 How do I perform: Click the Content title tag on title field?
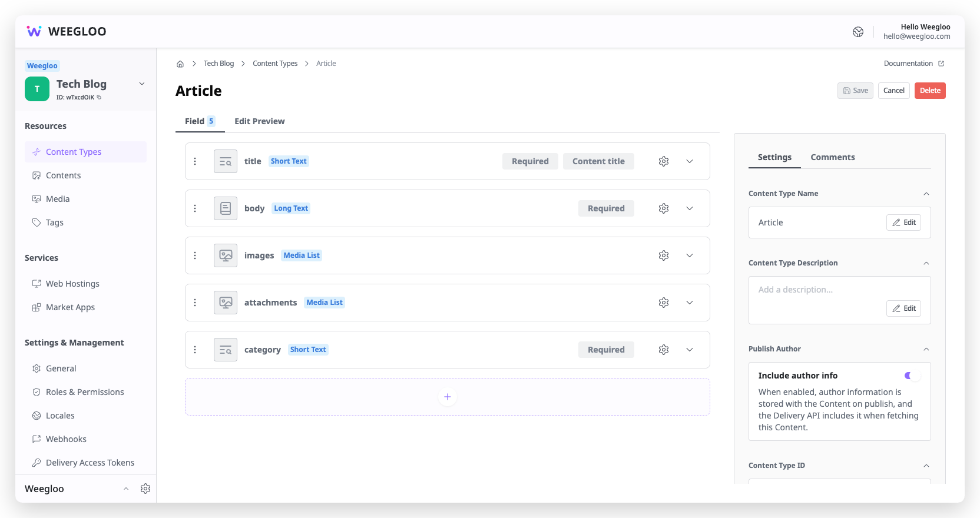598,161
